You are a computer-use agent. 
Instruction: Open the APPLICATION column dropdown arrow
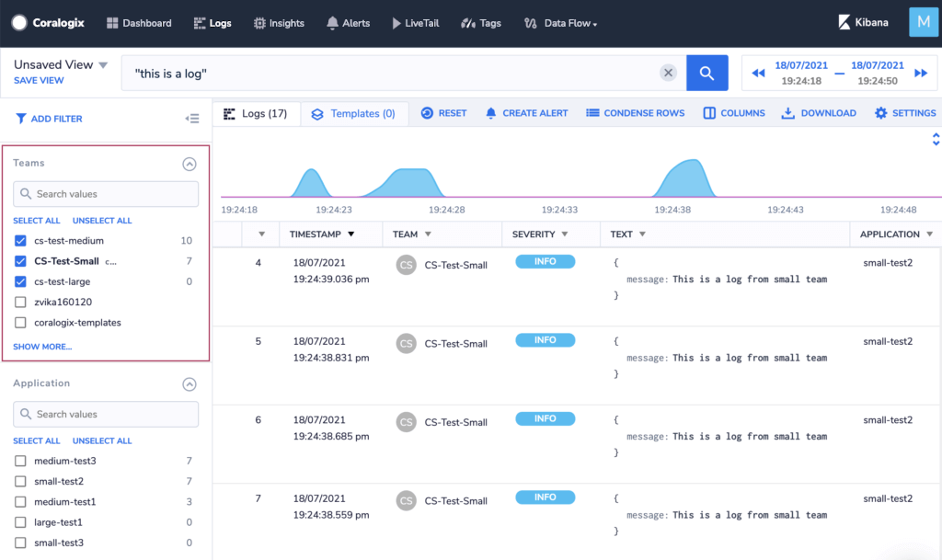point(930,234)
